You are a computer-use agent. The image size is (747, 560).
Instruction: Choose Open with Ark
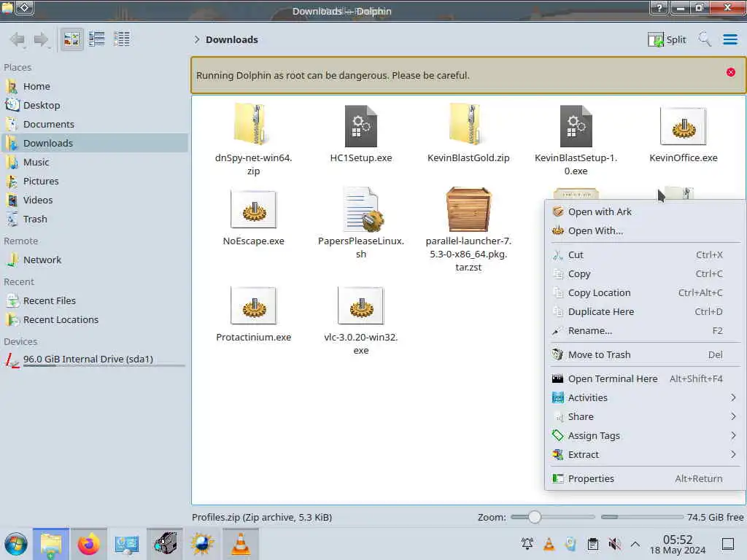click(x=645, y=211)
